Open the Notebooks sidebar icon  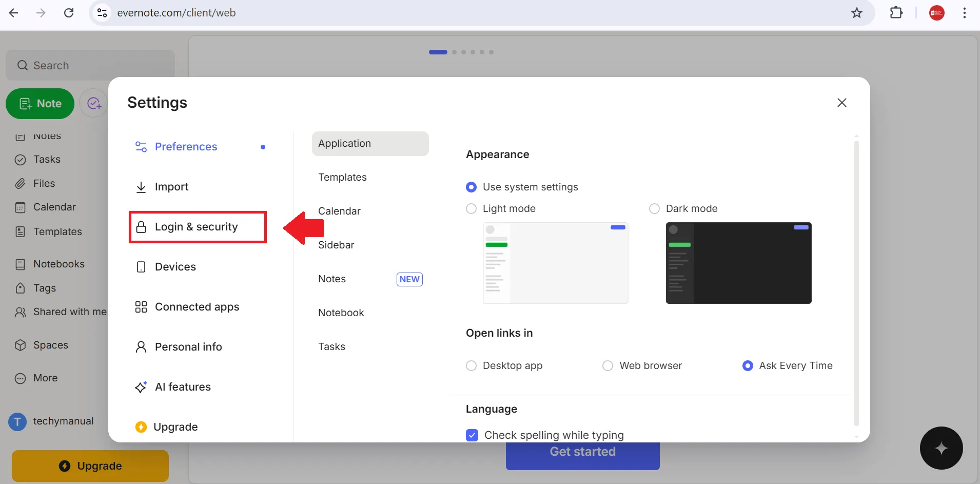tap(21, 264)
